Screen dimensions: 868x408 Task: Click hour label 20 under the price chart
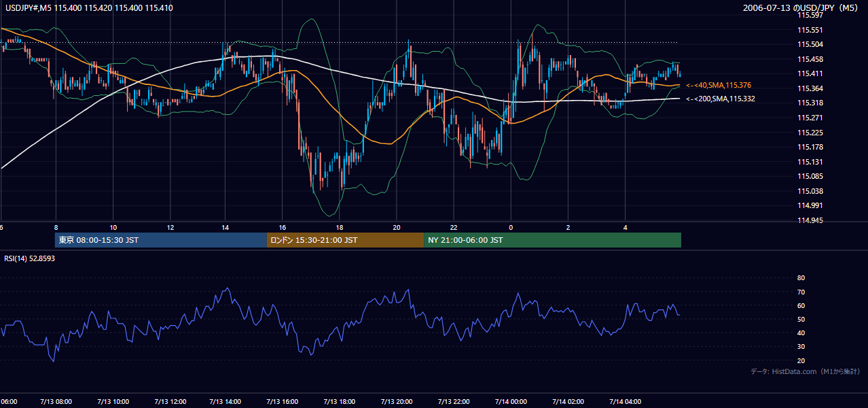(397, 227)
